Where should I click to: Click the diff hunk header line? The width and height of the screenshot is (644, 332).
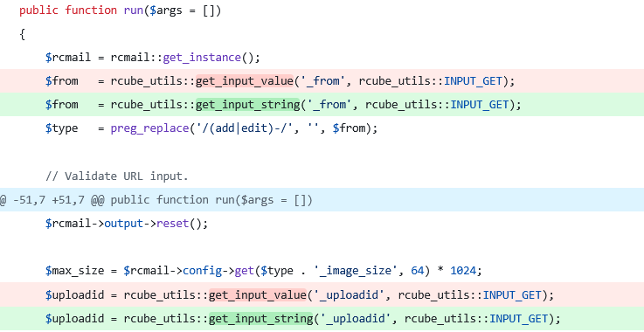pos(322,200)
